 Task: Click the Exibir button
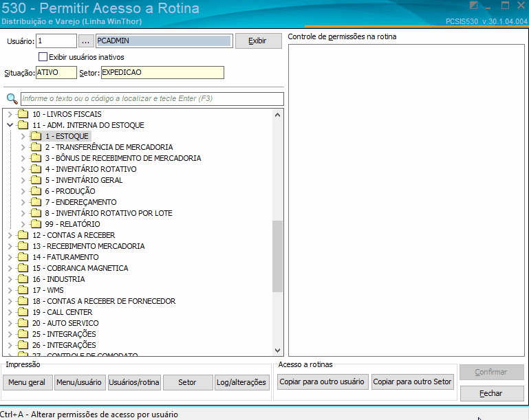[x=259, y=41]
